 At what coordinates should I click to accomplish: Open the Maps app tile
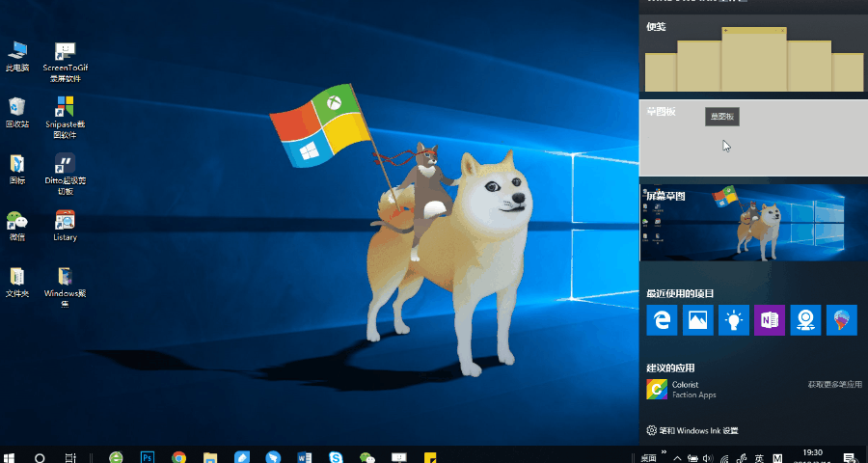pos(805,320)
